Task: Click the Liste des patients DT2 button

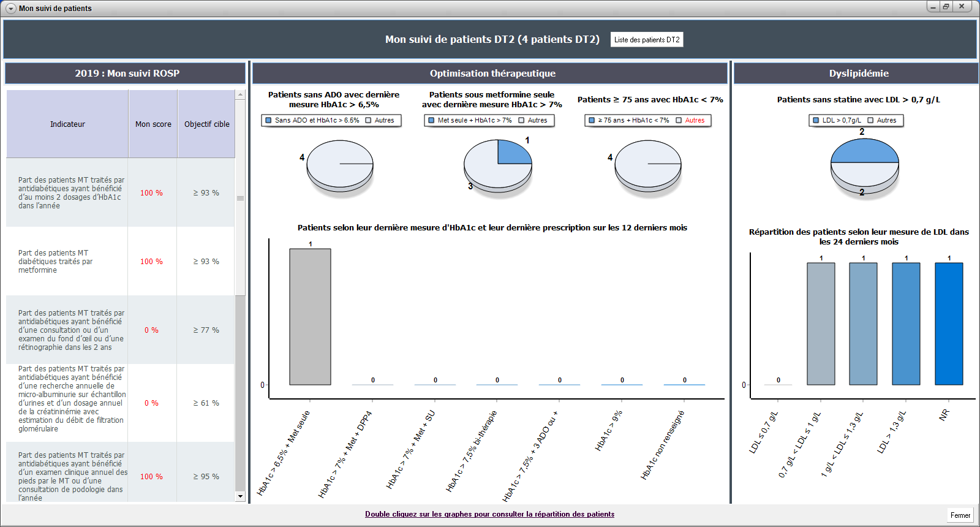Action: pyautogui.click(x=647, y=40)
